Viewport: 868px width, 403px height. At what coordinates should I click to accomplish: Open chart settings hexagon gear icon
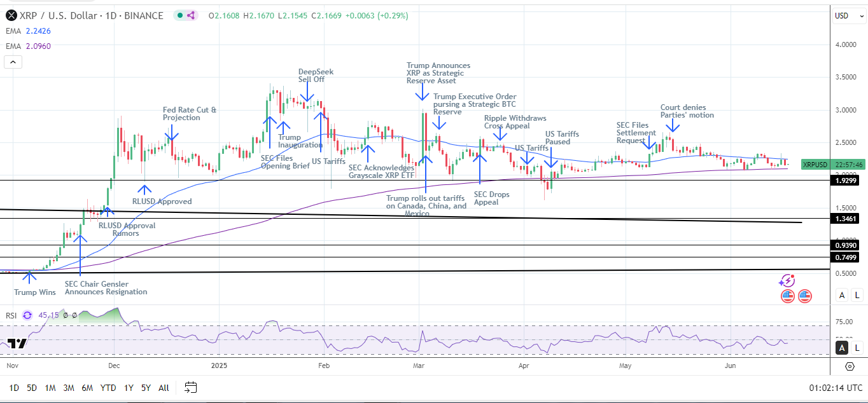[850, 367]
